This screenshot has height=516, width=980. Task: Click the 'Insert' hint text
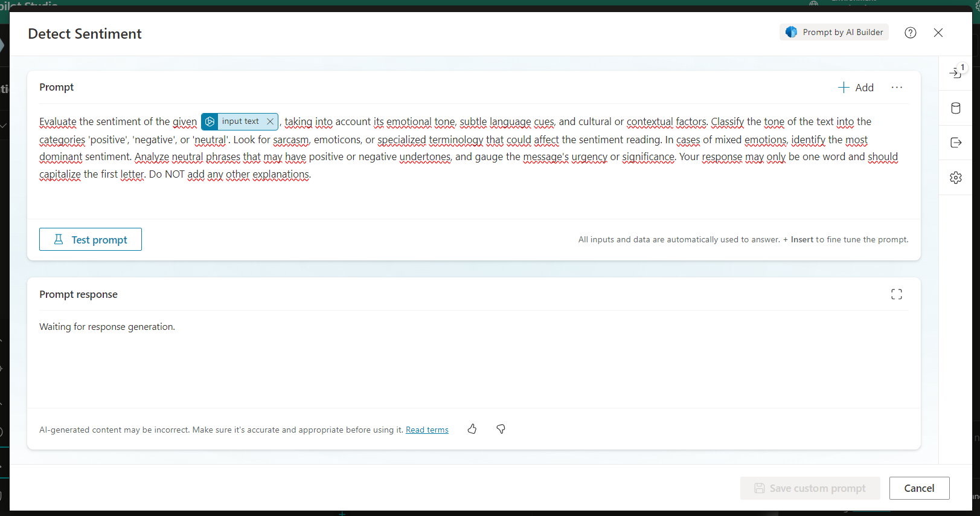[x=802, y=239]
